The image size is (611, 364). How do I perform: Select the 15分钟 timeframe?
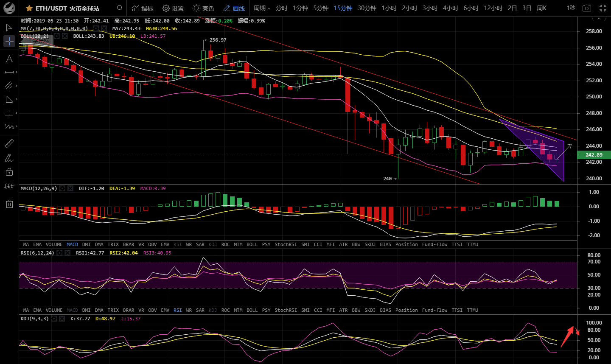pos(343,8)
